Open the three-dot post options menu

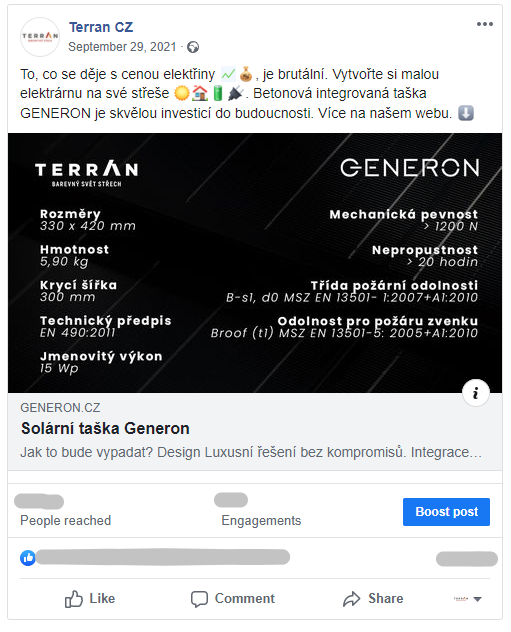tap(484, 24)
